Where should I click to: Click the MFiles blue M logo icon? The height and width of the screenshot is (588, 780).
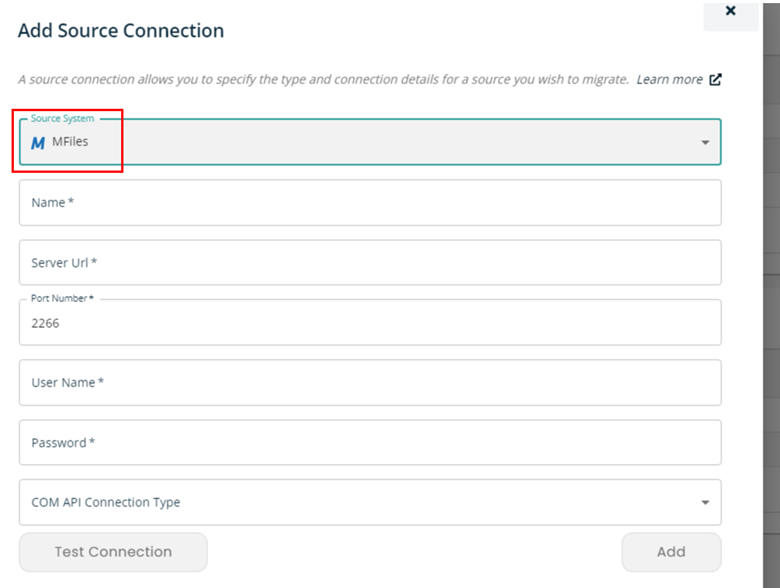click(38, 143)
